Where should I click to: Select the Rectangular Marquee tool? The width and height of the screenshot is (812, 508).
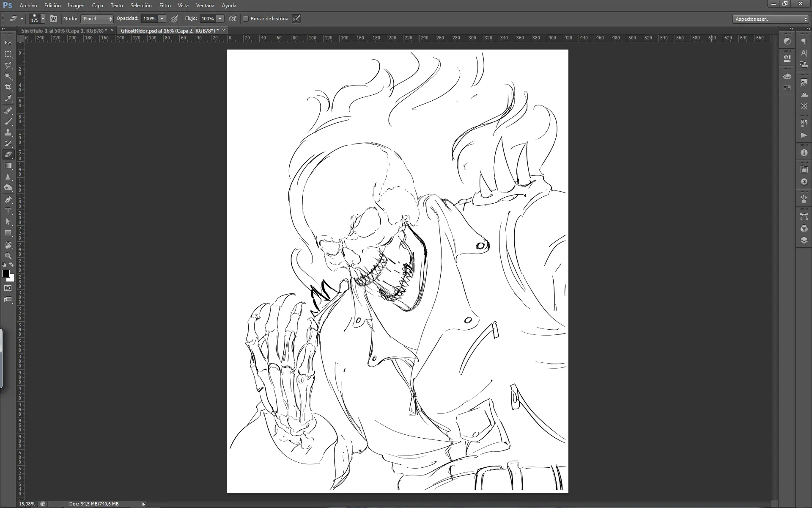point(8,54)
